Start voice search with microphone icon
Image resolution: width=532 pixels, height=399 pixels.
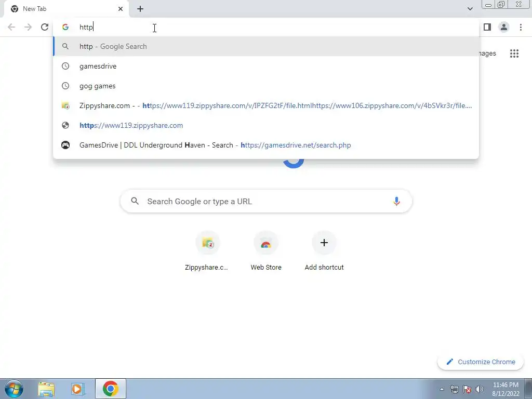pos(396,201)
